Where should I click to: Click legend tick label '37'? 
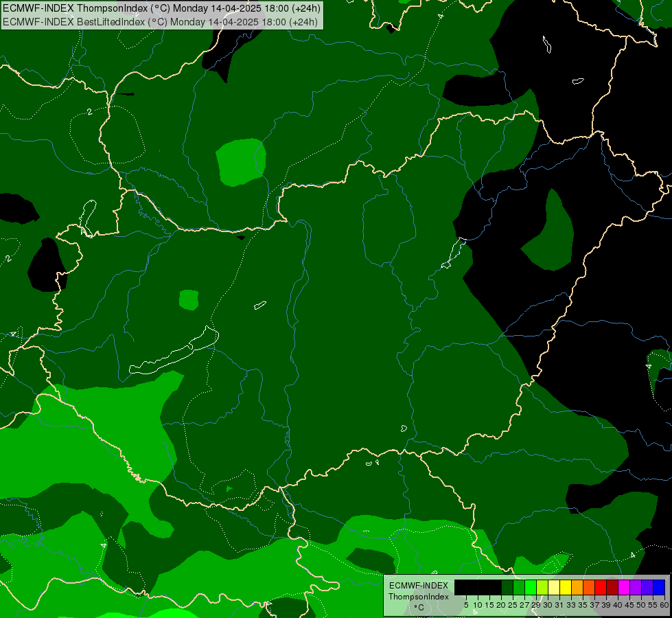pyautogui.click(x=594, y=605)
